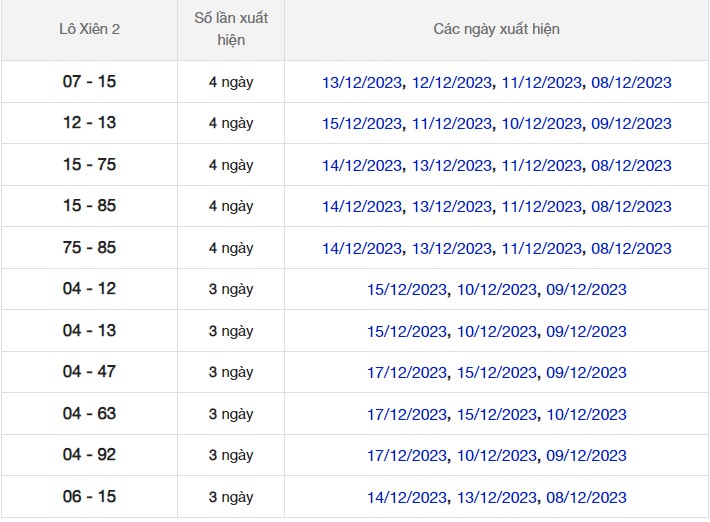Click the 17/12/2023 link in row 04 - 92
The height and width of the screenshot is (522, 710).
(x=407, y=456)
